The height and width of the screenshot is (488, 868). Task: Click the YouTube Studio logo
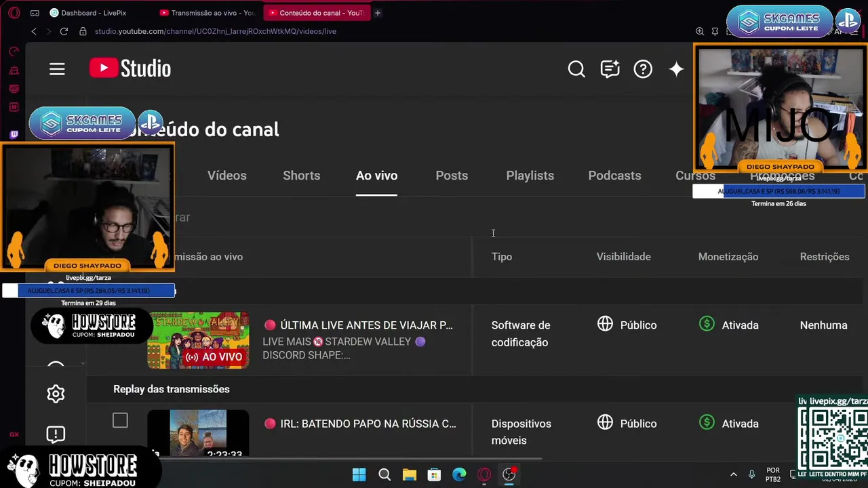[x=130, y=68]
